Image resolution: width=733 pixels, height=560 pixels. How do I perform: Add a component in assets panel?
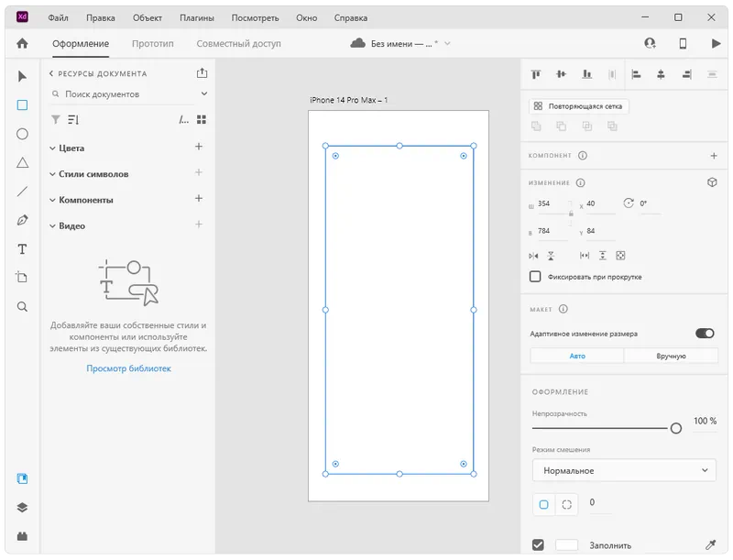point(199,199)
